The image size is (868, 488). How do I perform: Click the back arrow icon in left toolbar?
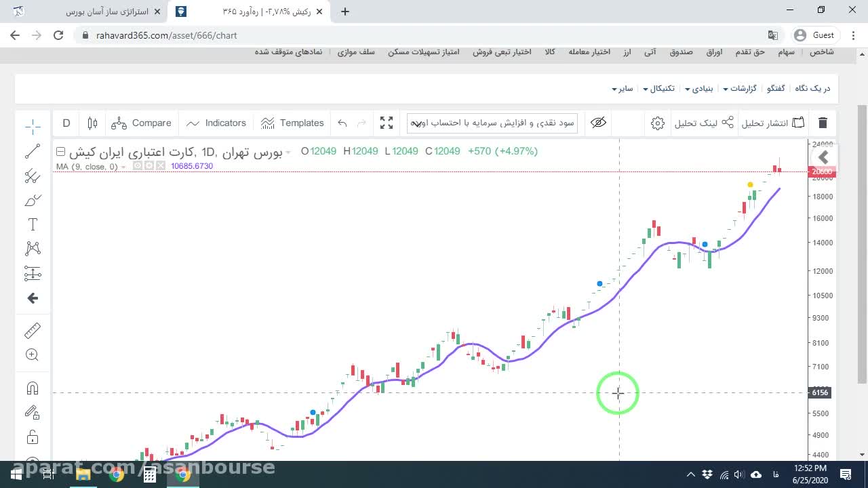[x=33, y=298]
